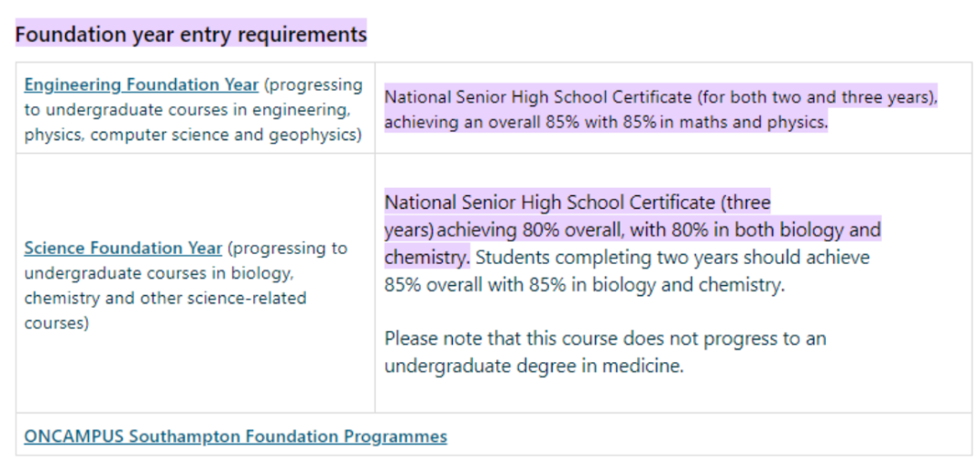Click the Foundation year entry requirements heading
Viewport: 980px width, 462px height.
191,34
